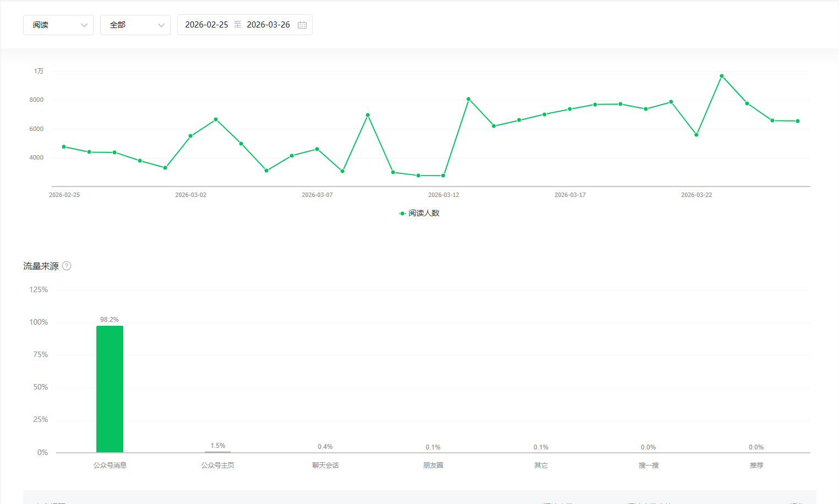Click the 98.2% value label
This screenshot has height=504, width=839.
(110, 320)
